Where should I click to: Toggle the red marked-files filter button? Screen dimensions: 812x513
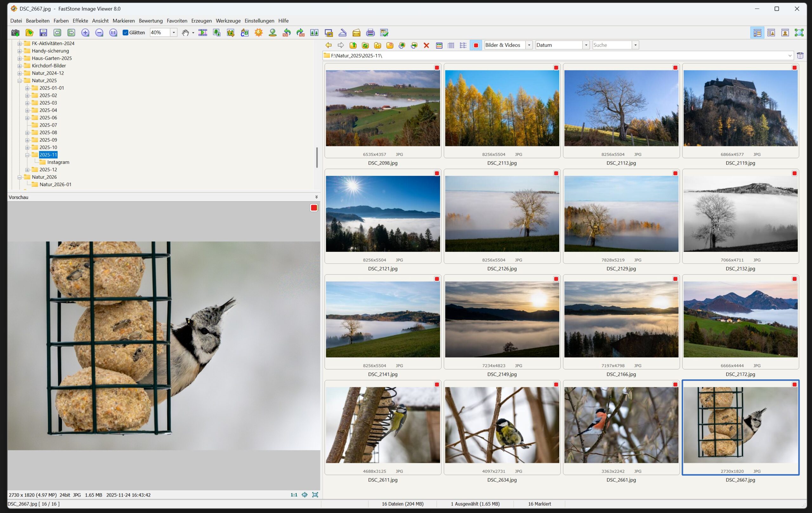[x=476, y=45]
